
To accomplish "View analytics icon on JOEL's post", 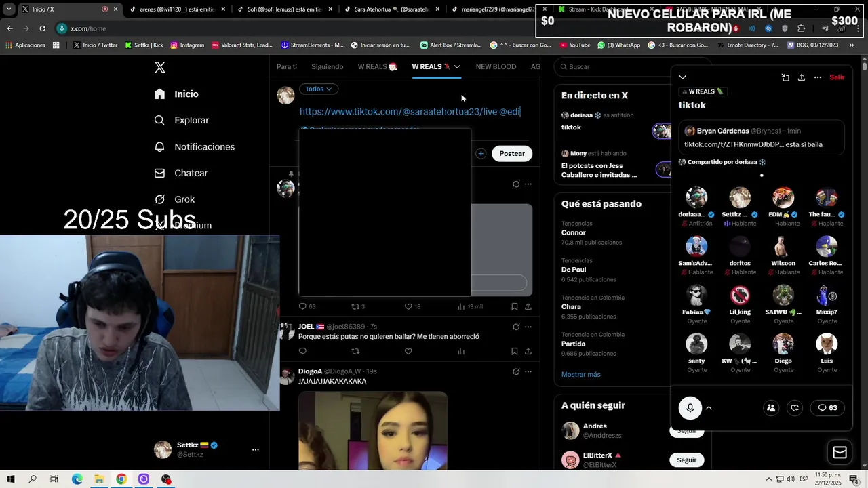I will tap(461, 351).
